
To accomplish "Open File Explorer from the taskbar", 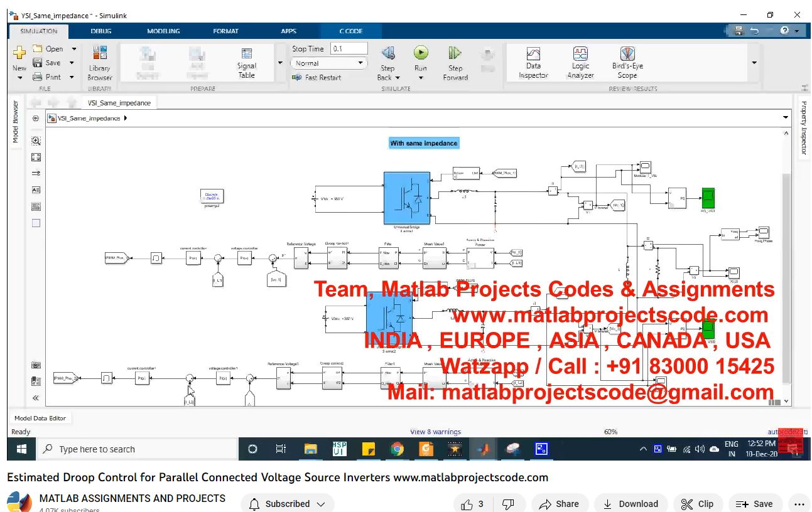I will point(311,449).
